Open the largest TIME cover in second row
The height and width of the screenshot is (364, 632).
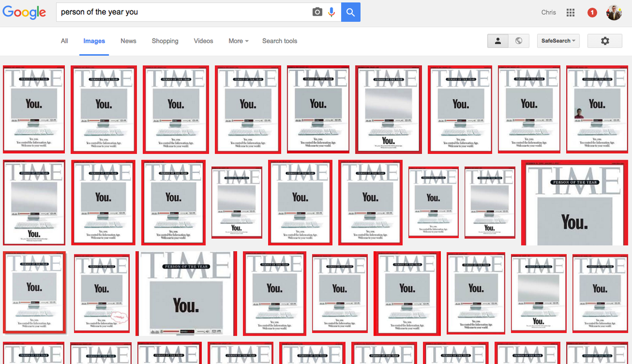pyautogui.click(x=575, y=203)
